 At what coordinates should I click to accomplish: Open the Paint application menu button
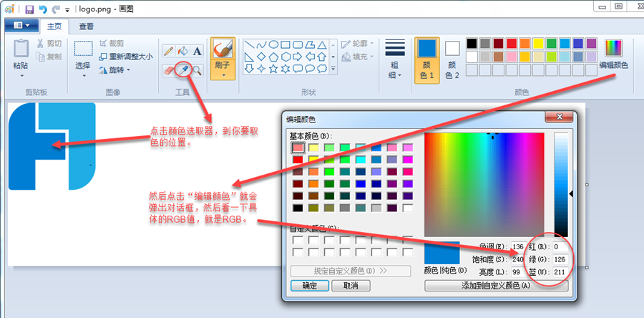pos(21,26)
